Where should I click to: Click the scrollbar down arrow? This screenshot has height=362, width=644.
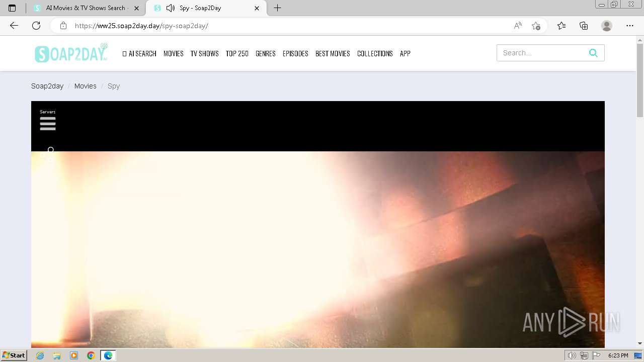[x=640, y=343]
